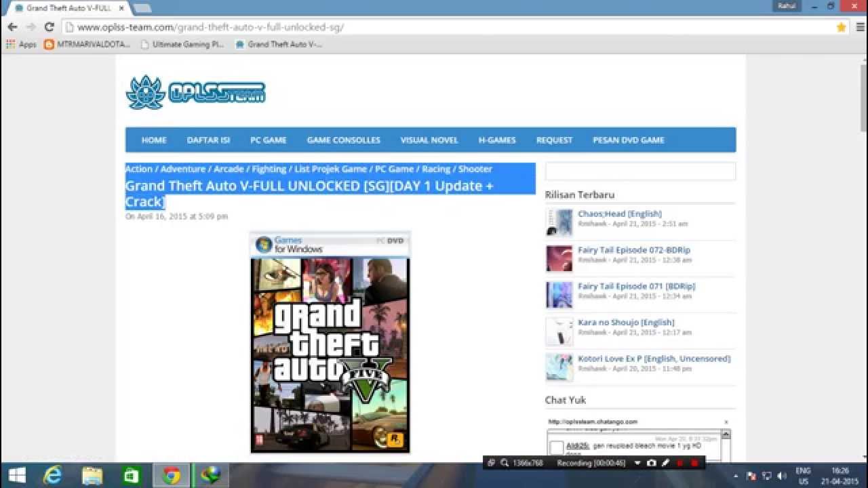Viewport: 868px width, 488px height.
Task: Open VISUAL NOVEL menu item
Action: point(429,140)
